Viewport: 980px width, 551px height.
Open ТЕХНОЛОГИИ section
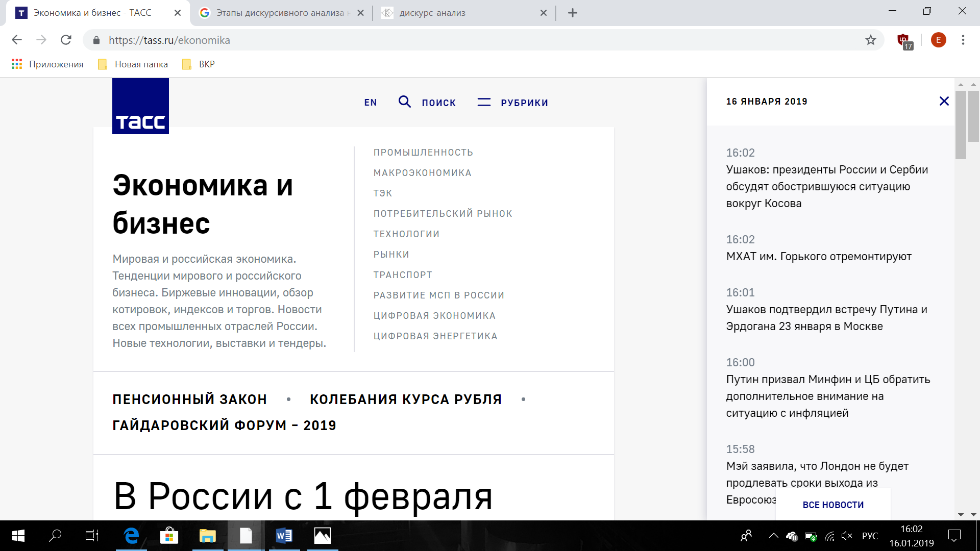[x=407, y=234]
